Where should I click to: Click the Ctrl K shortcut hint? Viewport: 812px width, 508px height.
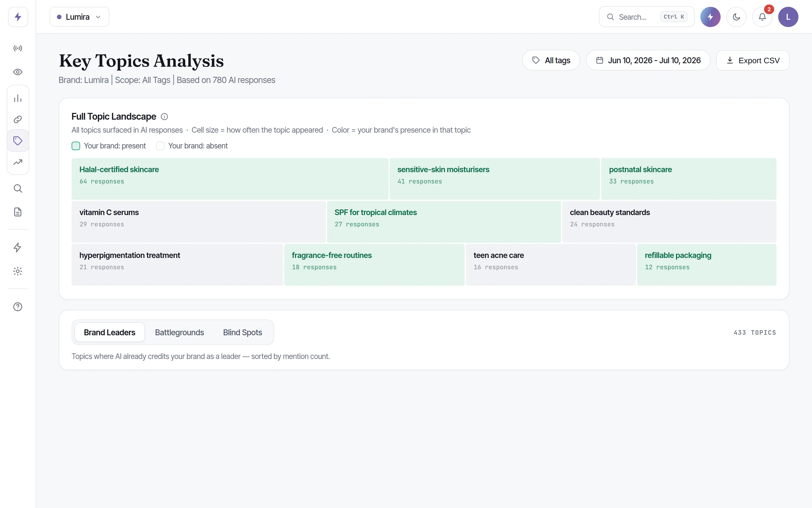[673, 17]
